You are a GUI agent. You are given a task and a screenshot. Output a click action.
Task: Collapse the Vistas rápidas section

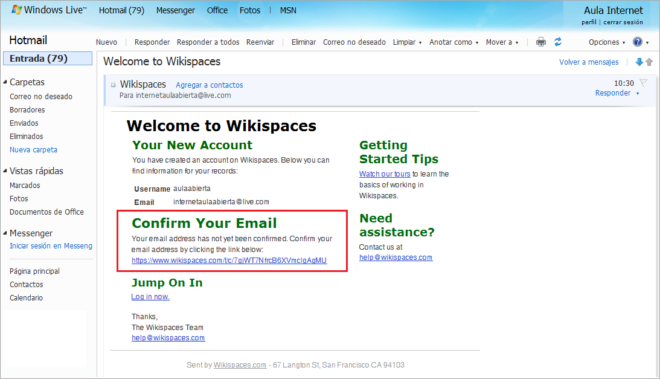point(5,171)
